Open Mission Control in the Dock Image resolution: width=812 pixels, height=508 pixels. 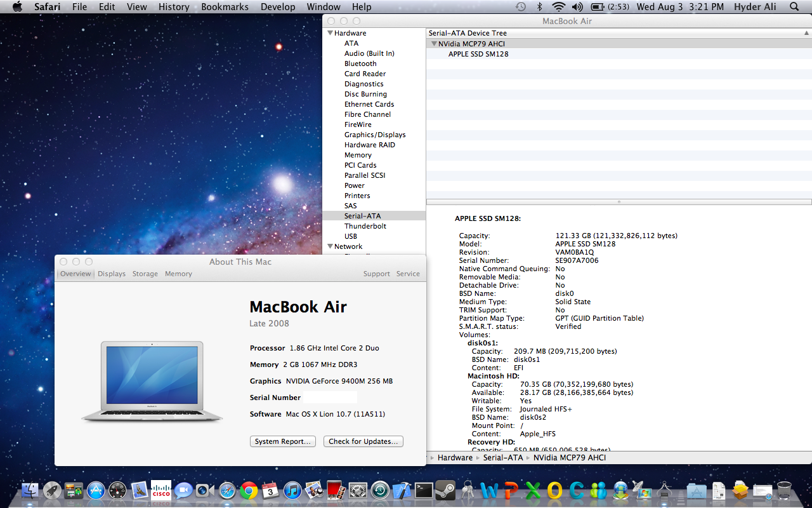[74, 490]
